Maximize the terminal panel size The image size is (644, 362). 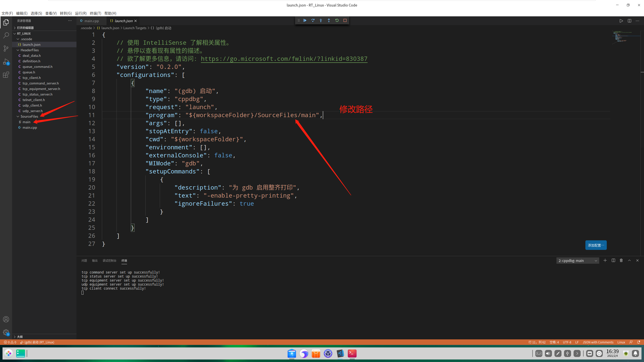(x=629, y=260)
